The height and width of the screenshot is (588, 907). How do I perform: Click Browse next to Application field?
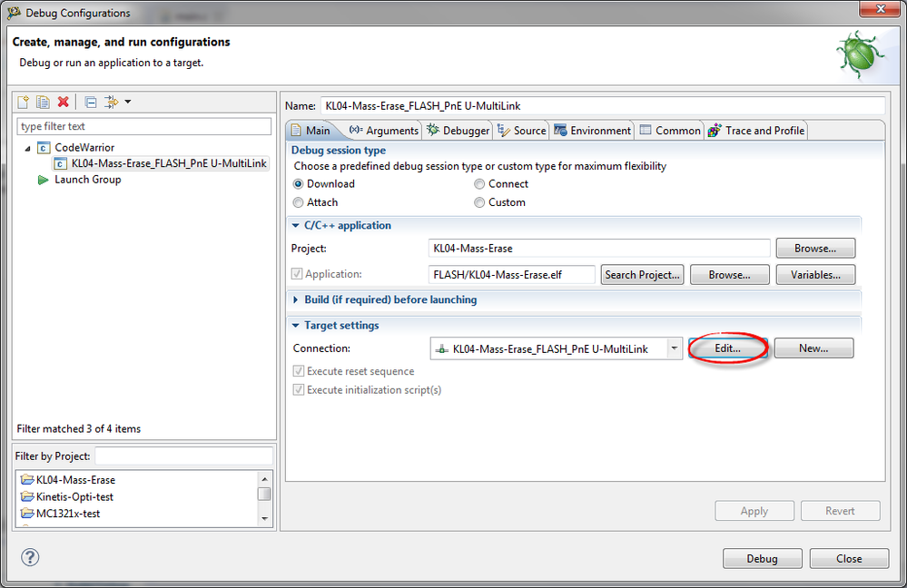[x=729, y=275]
